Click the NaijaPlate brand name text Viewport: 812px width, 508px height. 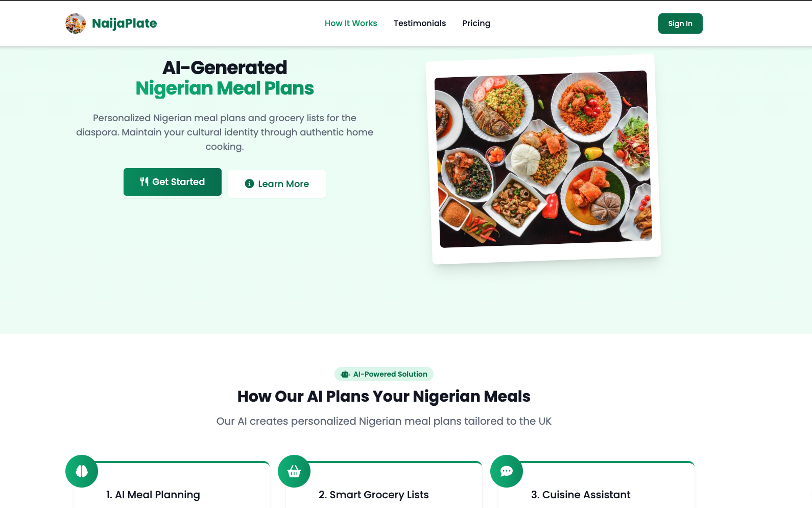pos(125,24)
